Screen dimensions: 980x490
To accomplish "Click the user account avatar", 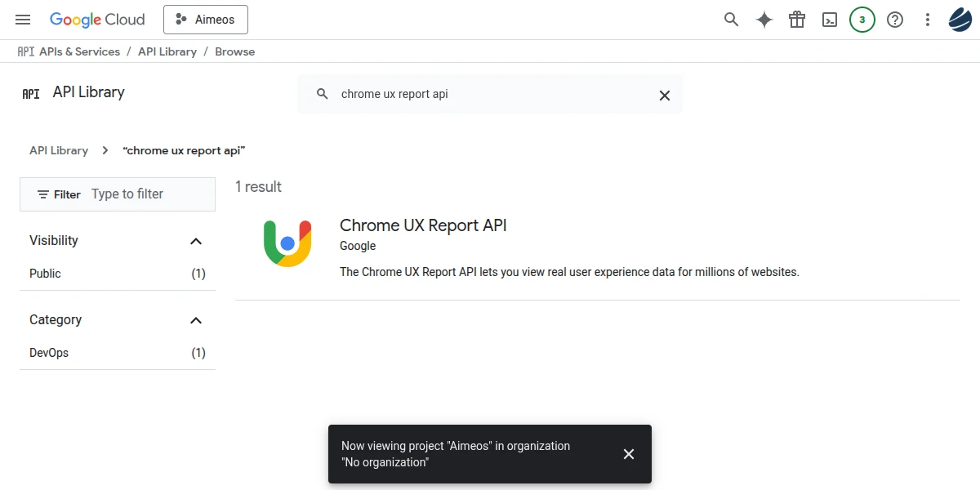I will click(960, 20).
